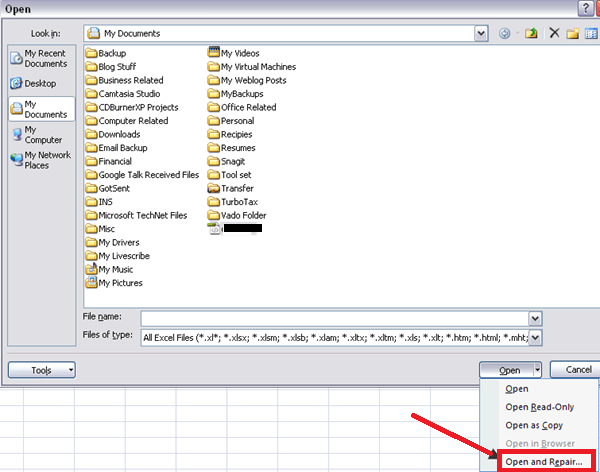Open the Files of type dropdown

coord(535,336)
